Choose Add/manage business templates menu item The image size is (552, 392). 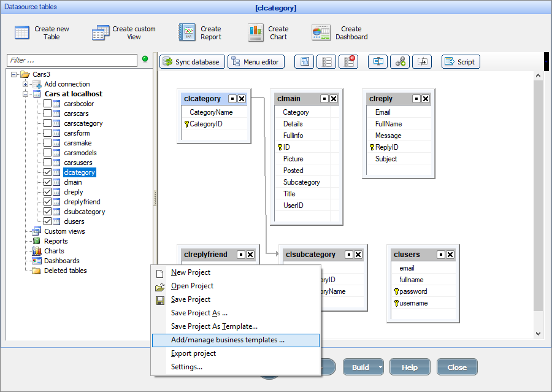(x=228, y=340)
